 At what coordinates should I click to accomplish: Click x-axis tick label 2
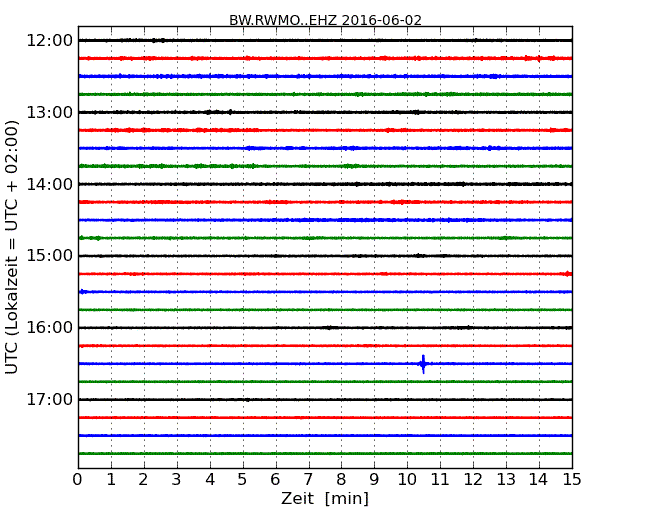pyautogui.click(x=143, y=480)
